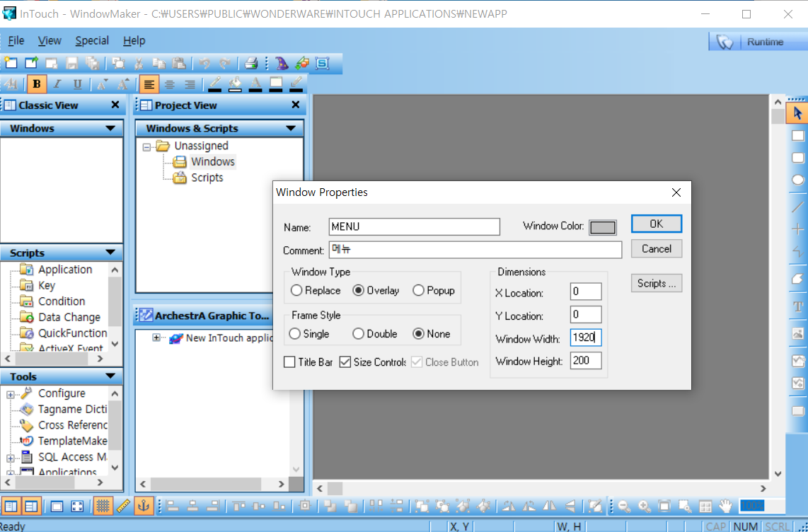Open the fill color bucket swatch
The width and height of the screenshot is (808, 532).
(x=235, y=84)
